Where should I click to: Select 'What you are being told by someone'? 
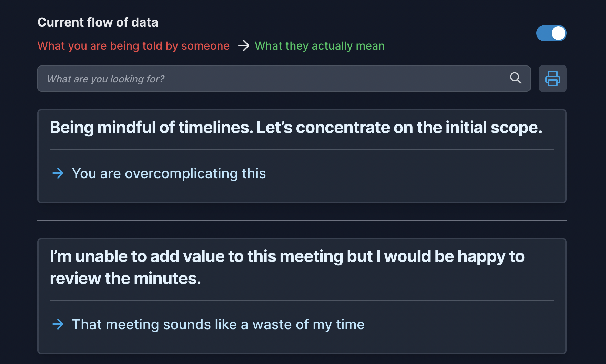point(133,46)
